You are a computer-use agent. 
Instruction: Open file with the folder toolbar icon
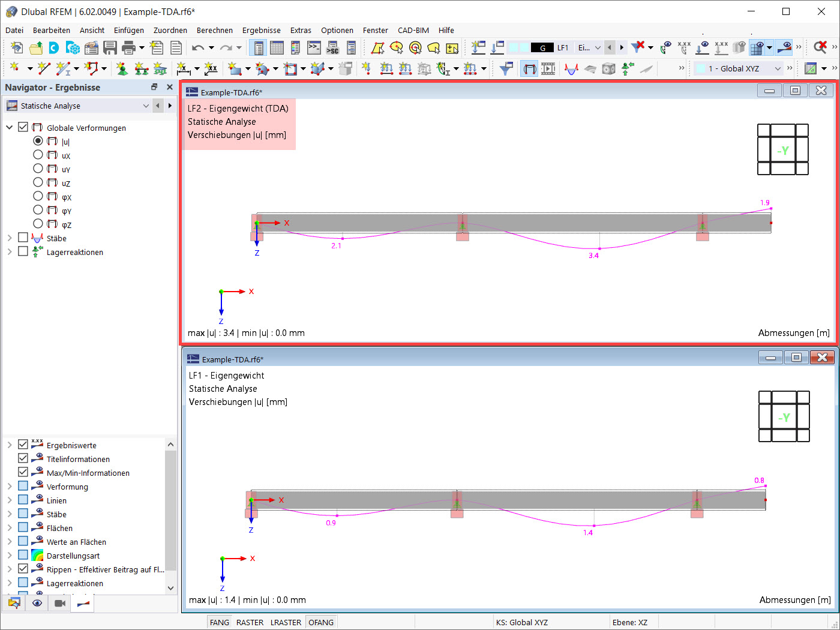coord(36,47)
